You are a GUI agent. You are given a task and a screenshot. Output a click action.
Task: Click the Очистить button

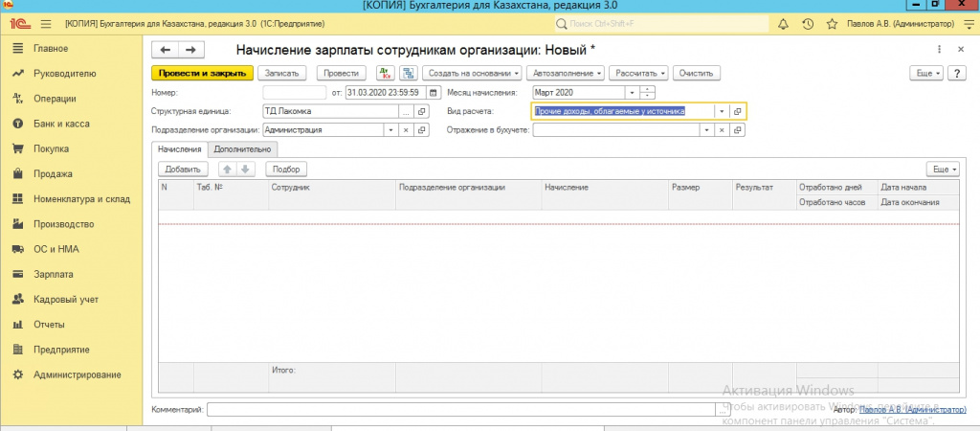tap(697, 73)
